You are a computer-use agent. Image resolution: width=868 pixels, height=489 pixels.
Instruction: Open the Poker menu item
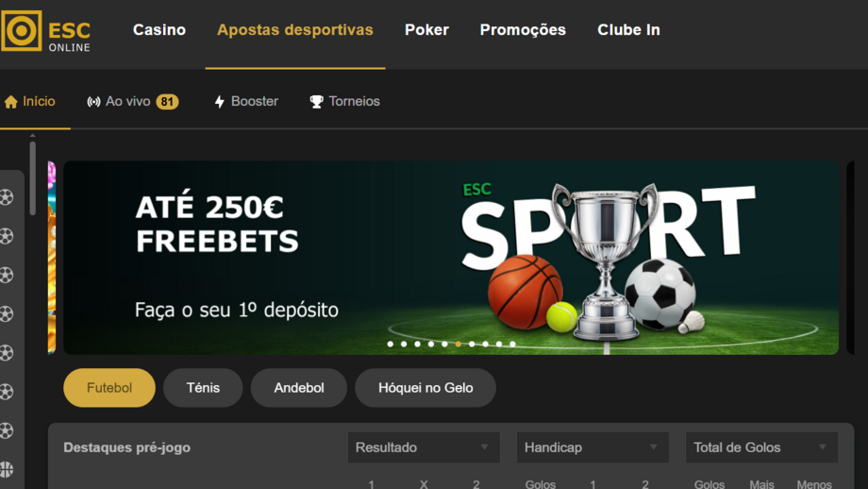(x=426, y=30)
